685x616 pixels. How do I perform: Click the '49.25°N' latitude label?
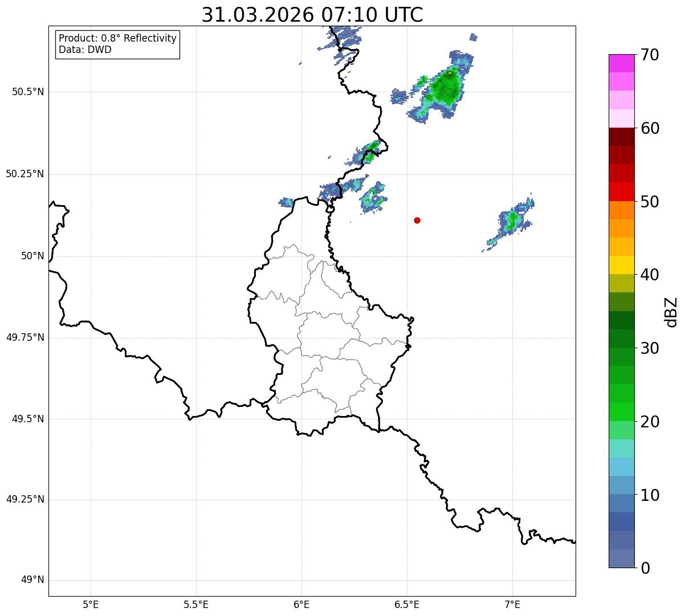pos(25,500)
